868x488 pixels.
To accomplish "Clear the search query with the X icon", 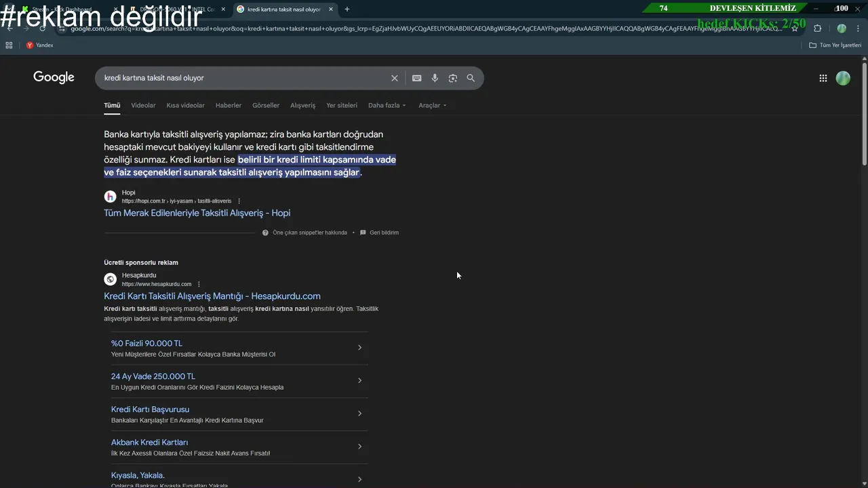I will pos(395,78).
